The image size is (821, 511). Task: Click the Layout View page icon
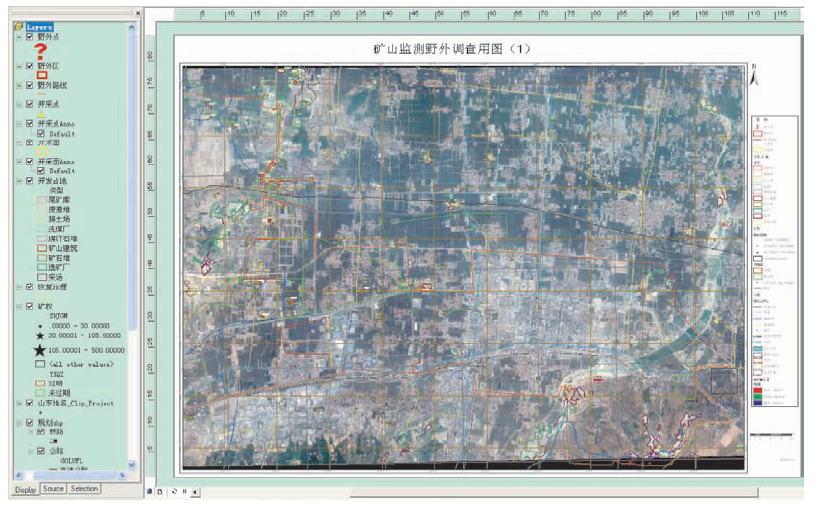(x=160, y=492)
